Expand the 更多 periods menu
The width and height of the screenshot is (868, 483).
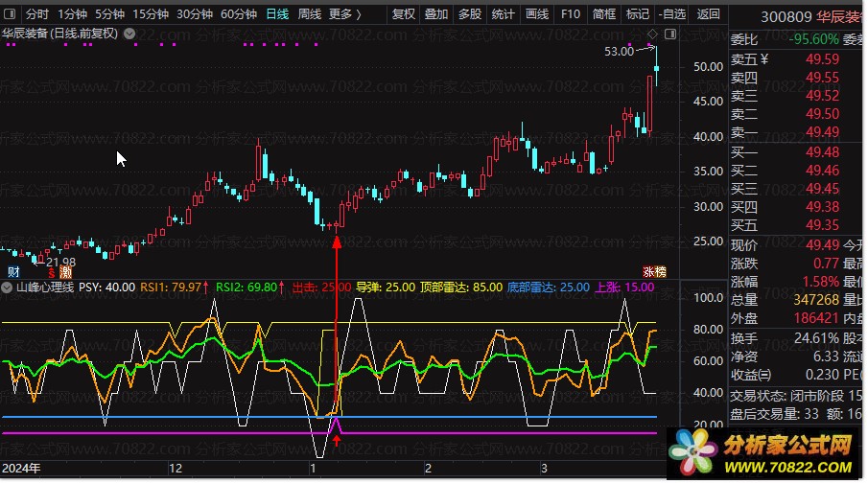coord(345,13)
